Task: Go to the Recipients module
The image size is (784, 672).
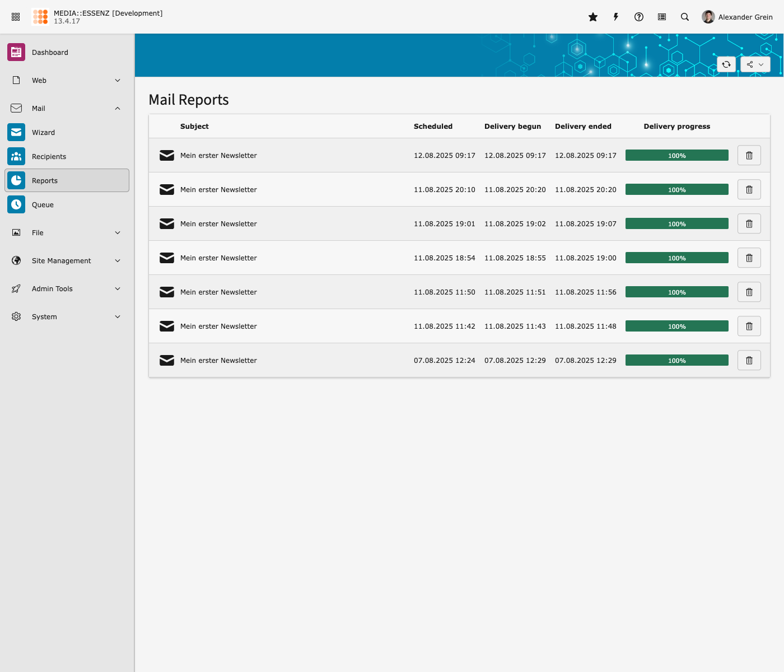Action: pos(49,157)
